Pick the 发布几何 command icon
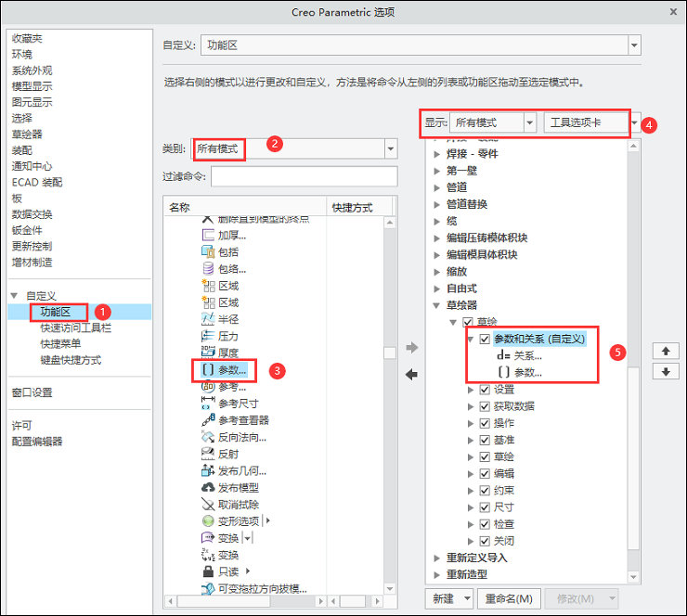The height and width of the screenshot is (616, 687). (x=208, y=470)
